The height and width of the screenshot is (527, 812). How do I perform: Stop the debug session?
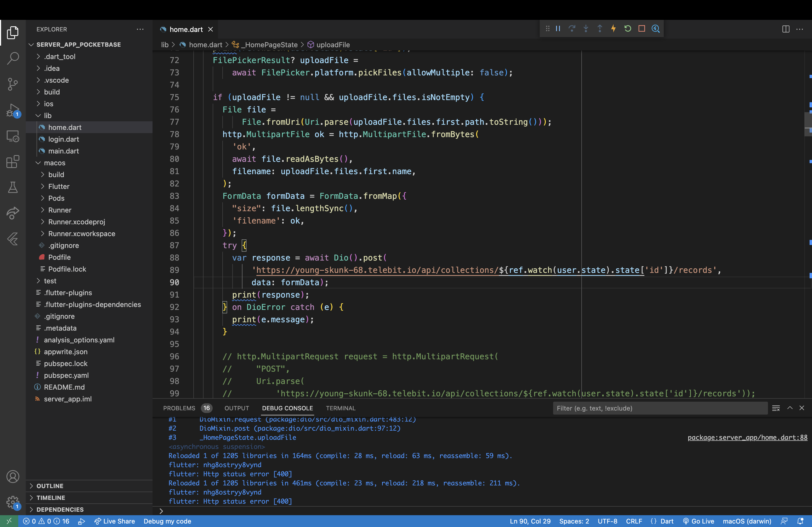point(641,29)
